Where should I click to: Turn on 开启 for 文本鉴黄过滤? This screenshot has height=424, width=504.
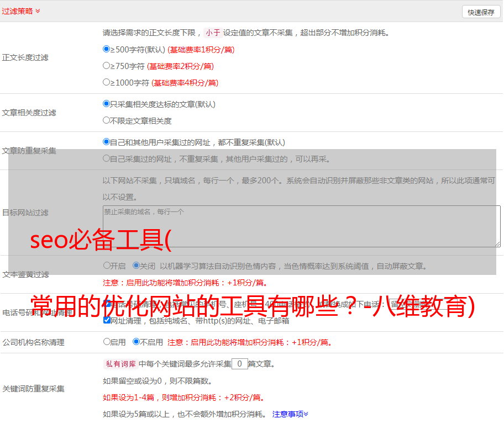[107, 266]
